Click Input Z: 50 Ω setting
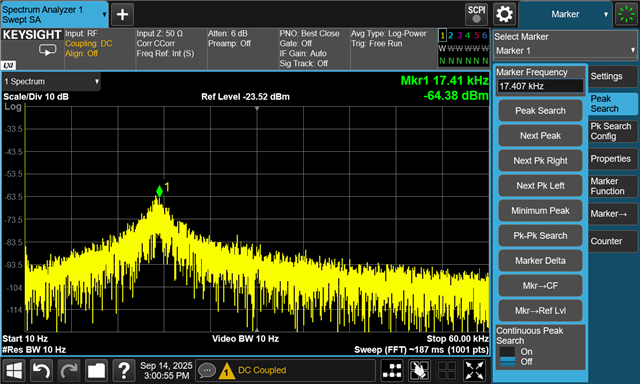This screenshot has width=640, height=384. click(159, 34)
